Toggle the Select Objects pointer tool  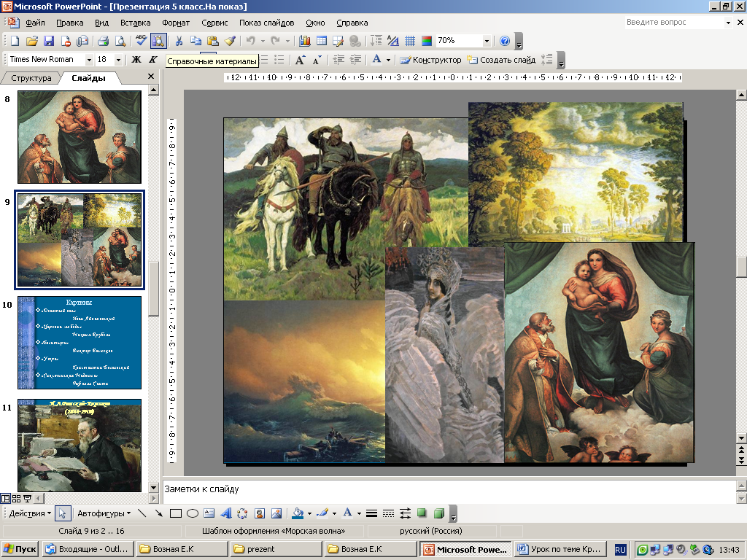pos(63,513)
